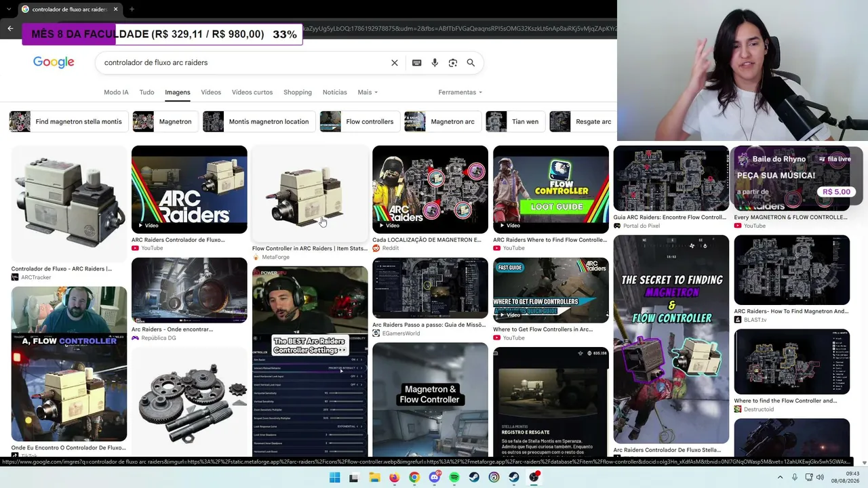
Task: Open the Vídeos curtos tab
Action: [252, 92]
